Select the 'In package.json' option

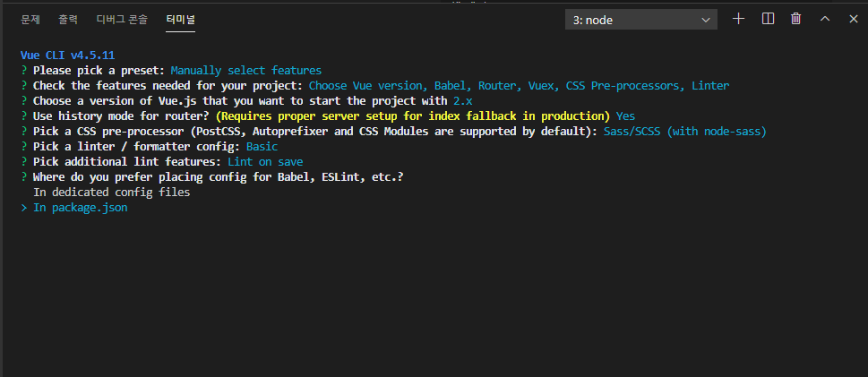point(81,208)
